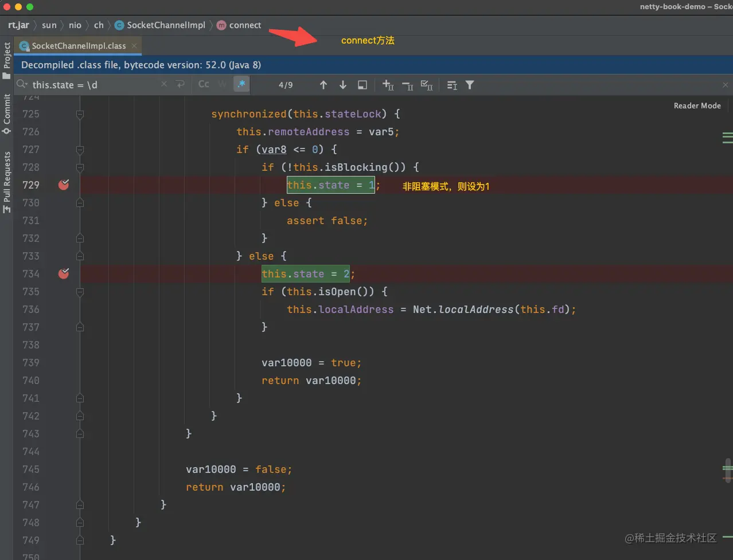Click highlighted match 'this.state = 2'
Viewport: 733px width, 560px height.
(x=306, y=274)
